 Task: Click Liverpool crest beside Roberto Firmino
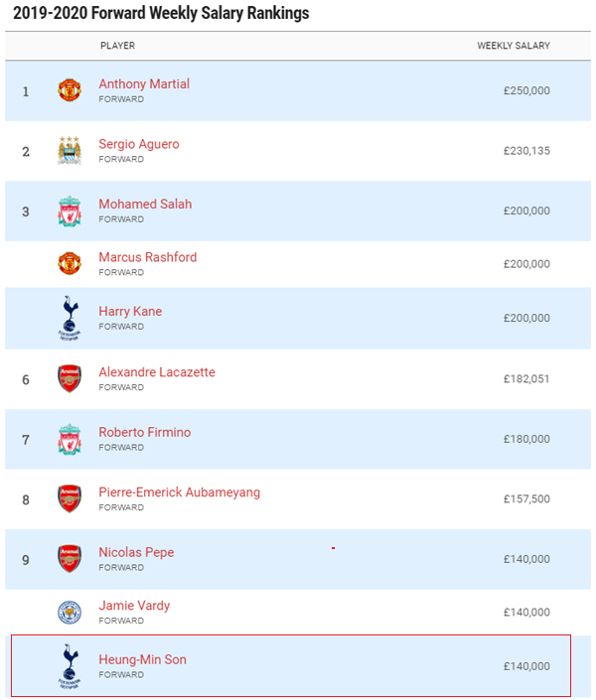pos(70,439)
